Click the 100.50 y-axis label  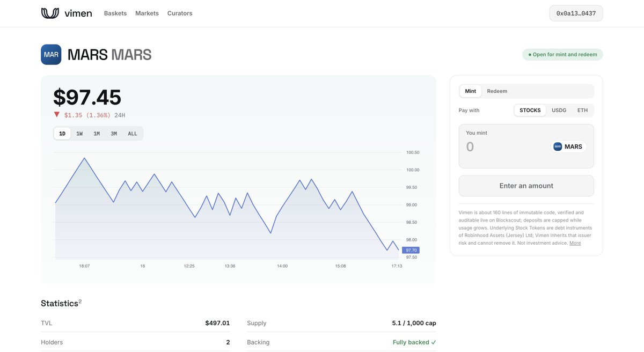tap(413, 152)
